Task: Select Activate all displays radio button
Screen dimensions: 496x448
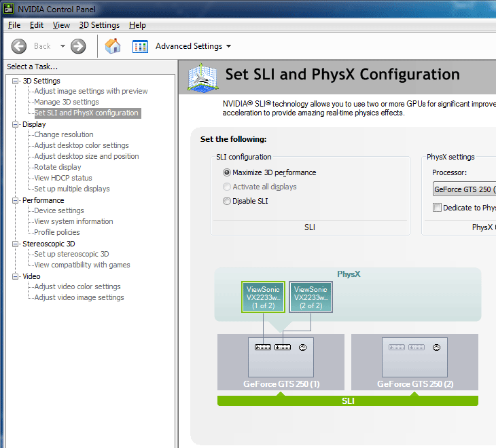Action: [x=227, y=187]
